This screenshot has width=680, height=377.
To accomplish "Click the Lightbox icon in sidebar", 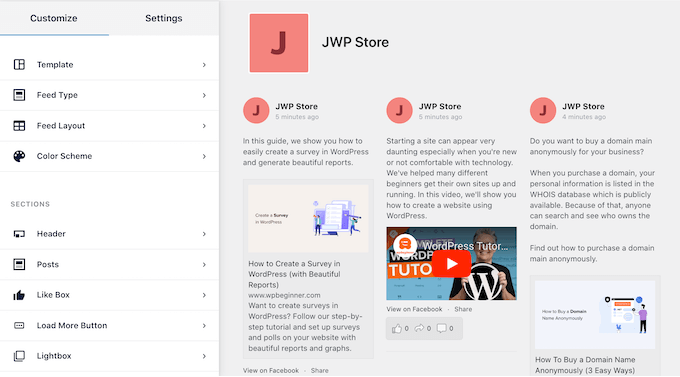I will pos(19,356).
